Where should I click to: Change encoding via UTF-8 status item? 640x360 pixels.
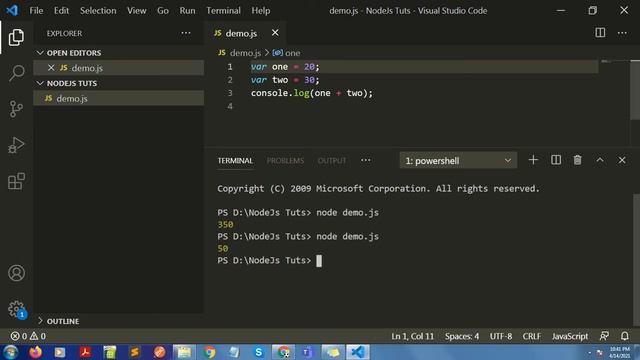point(501,336)
